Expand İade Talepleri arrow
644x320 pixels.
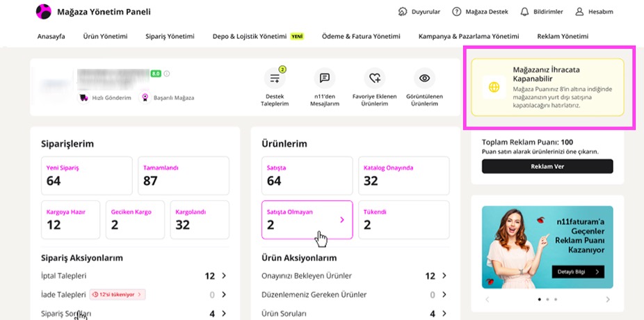tap(224, 294)
